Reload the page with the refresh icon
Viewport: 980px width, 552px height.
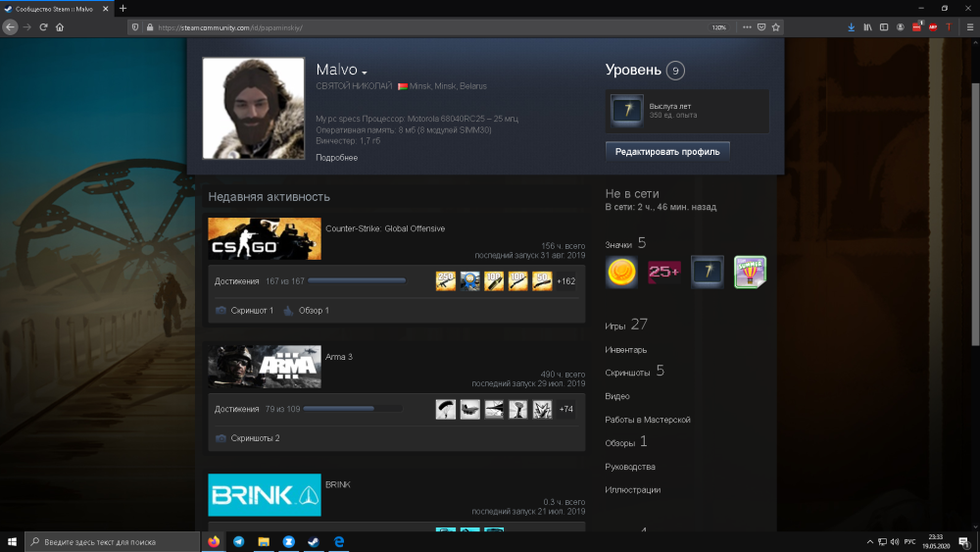point(44,27)
